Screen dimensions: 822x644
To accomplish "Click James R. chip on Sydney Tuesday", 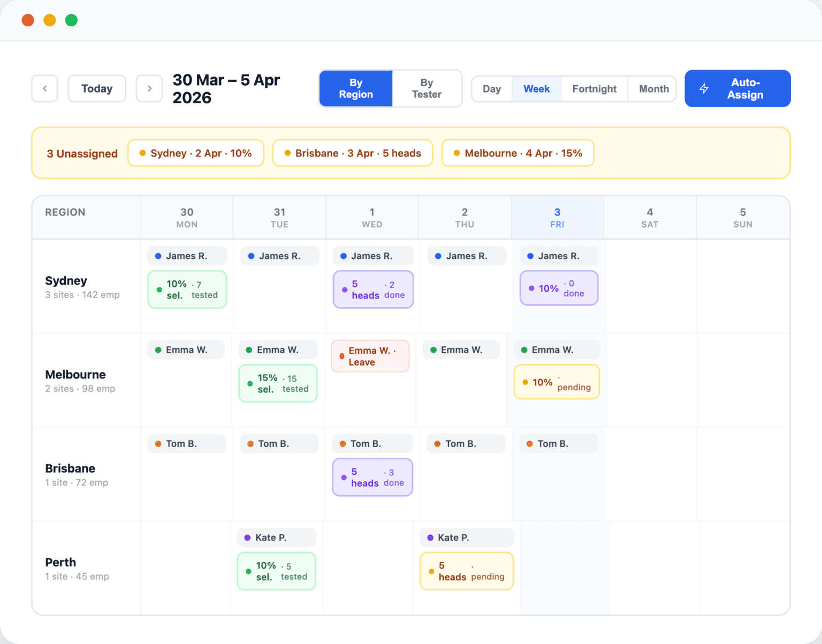I will 280,256.
